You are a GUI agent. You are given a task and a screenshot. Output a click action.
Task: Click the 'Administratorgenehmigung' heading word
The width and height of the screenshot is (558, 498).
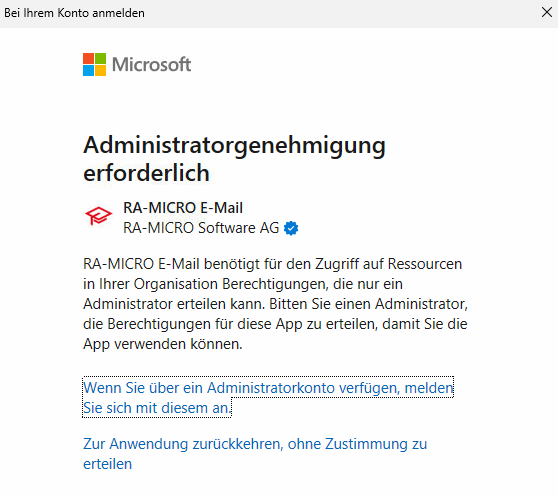pos(235,146)
